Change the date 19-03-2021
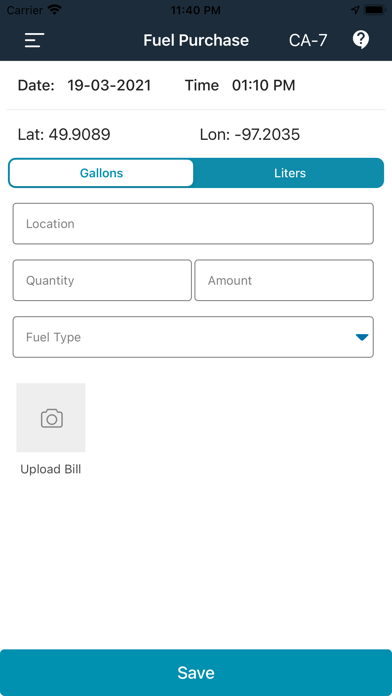The height and width of the screenshot is (696, 392). [109, 85]
